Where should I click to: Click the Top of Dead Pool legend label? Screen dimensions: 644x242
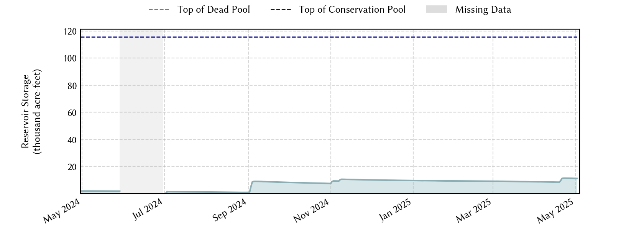(214, 10)
